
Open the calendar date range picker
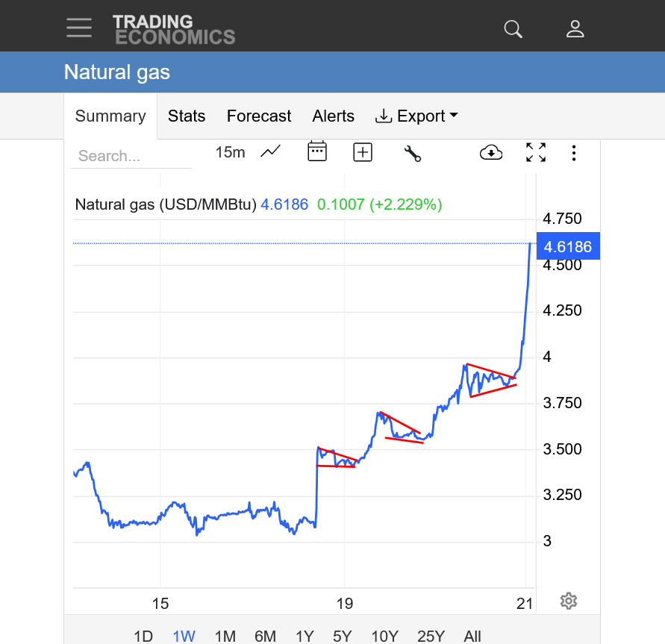pos(317,152)
